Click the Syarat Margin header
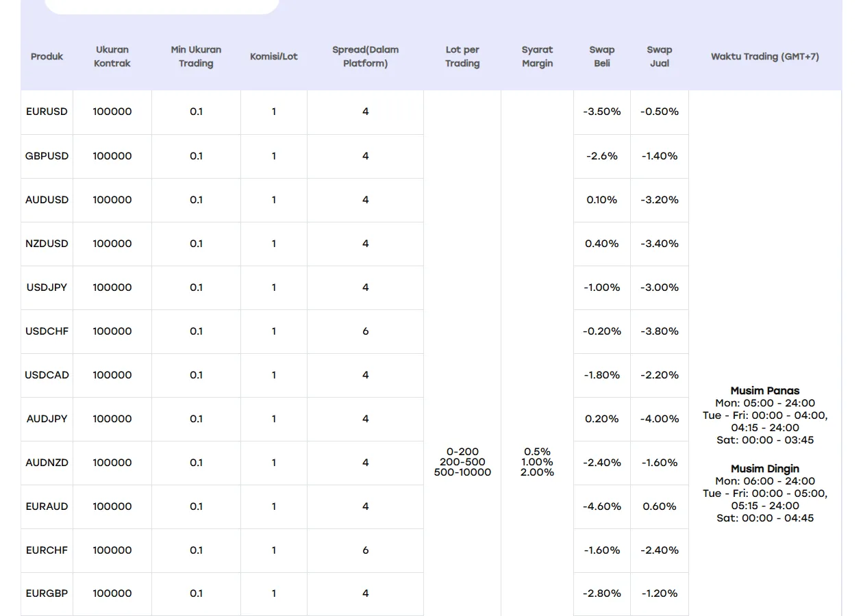The height and width of the screenshot is (616, 863). pos(537,56)
